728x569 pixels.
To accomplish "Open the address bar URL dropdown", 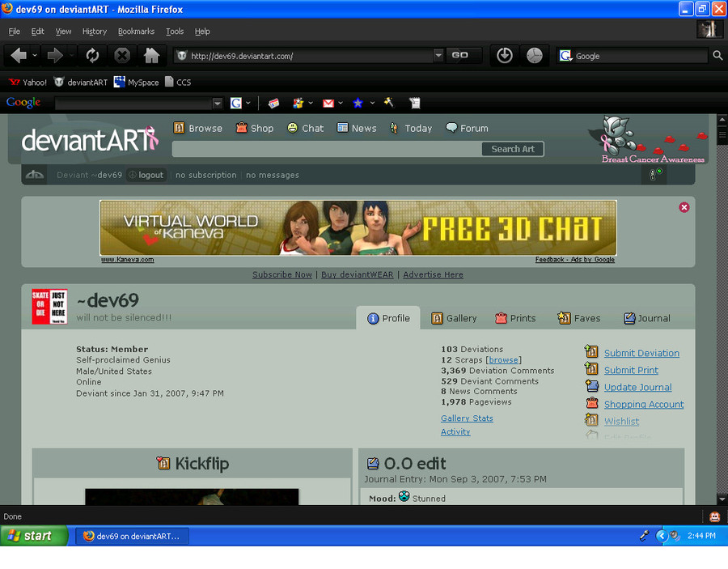I will (x=438, y=56).
